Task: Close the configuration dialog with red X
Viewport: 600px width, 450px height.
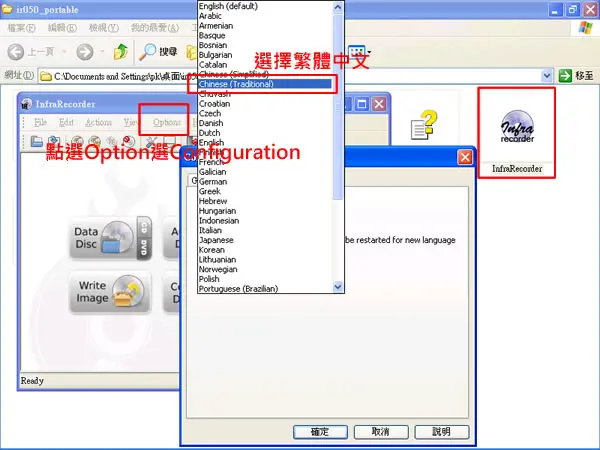Action: click(x=465, y=157)
